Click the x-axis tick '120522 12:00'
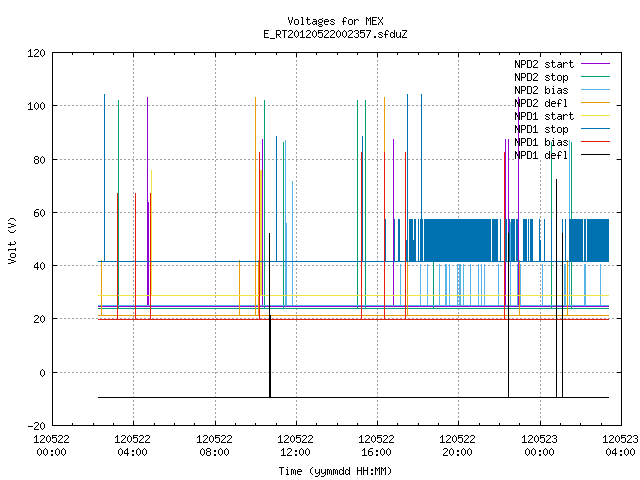The width and height of the screenshot is (640, 480). (x=295, y=446)
